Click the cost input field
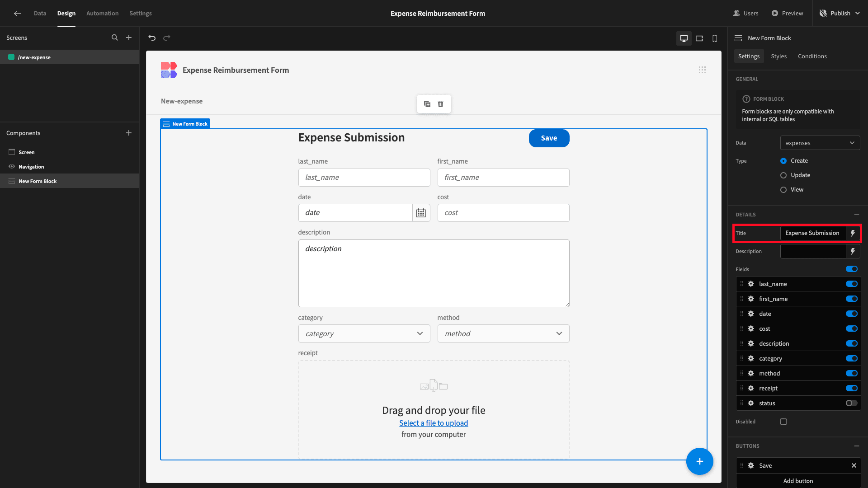This screenshot has height=488, width=868. (x=503, y=213)
